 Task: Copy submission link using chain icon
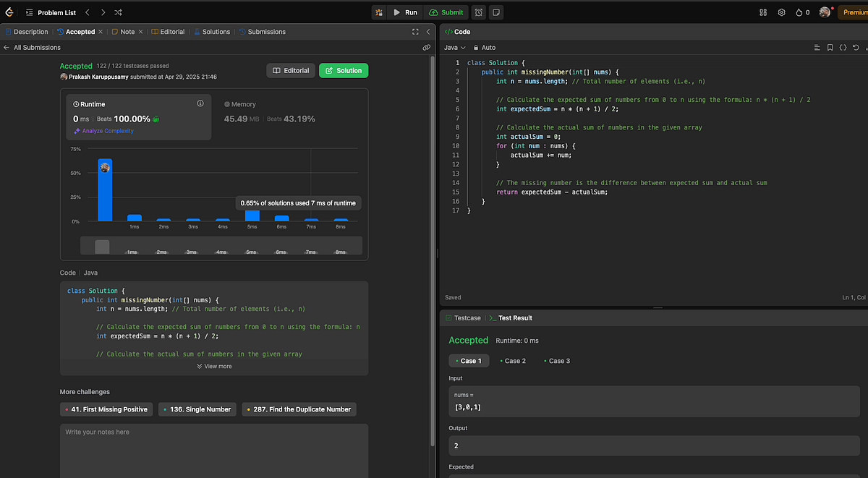pos(427,48)
